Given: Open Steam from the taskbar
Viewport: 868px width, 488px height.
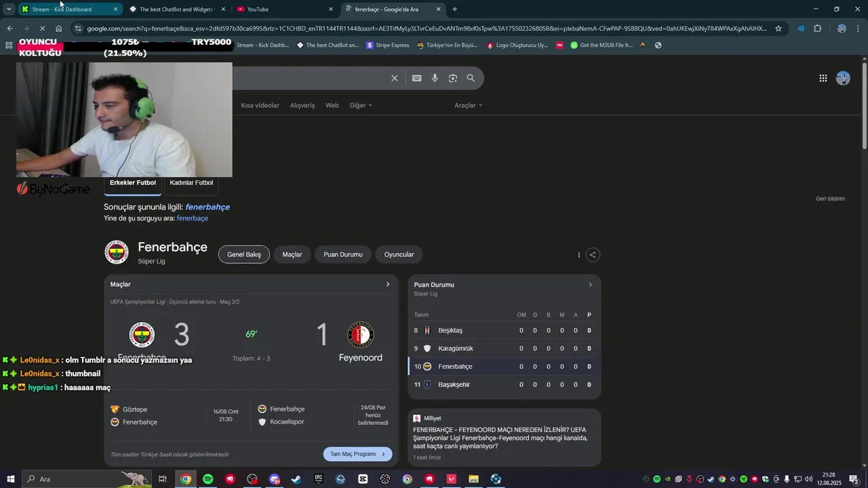Looking at the screenshot, I should point(296,479).
